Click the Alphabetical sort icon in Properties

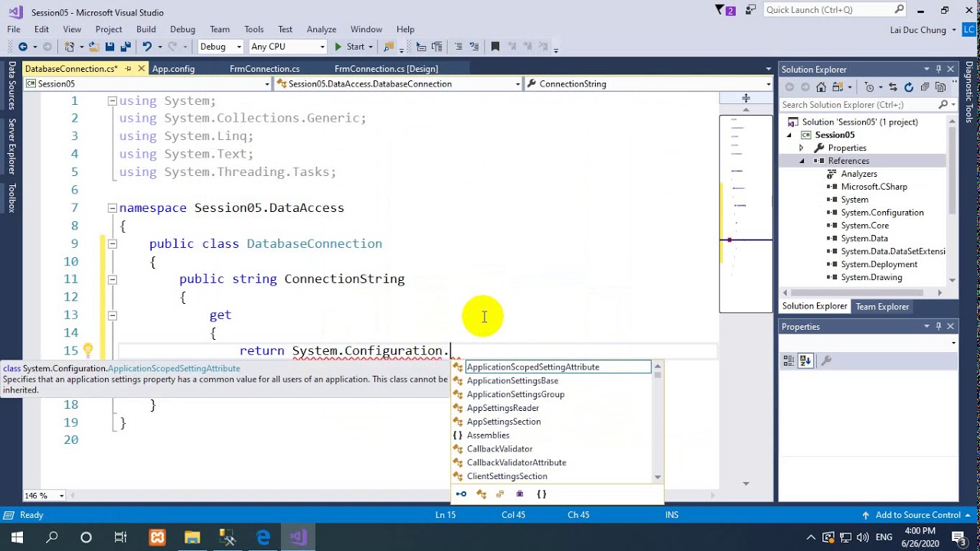point(805,360)
